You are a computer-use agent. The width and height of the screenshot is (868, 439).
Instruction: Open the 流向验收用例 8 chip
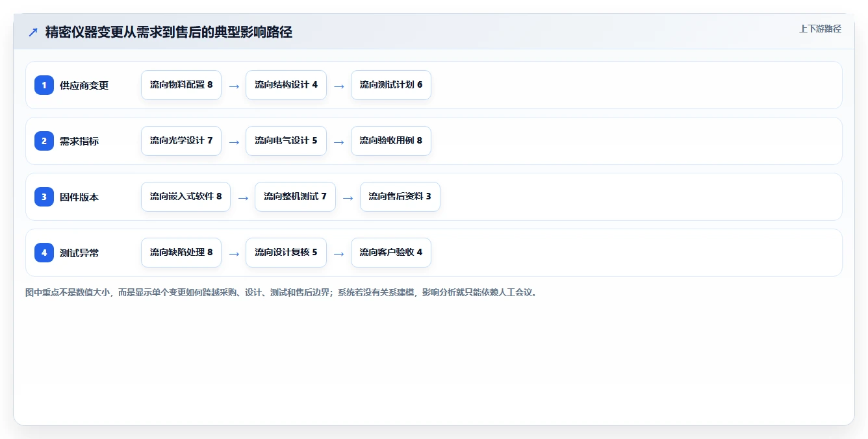coord(391,141)
